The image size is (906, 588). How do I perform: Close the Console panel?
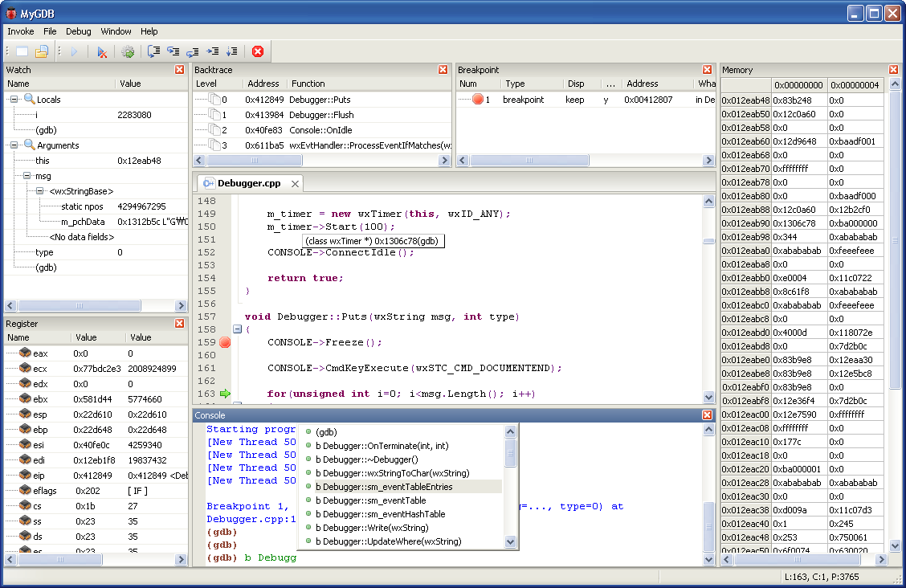tap(707, 414)
